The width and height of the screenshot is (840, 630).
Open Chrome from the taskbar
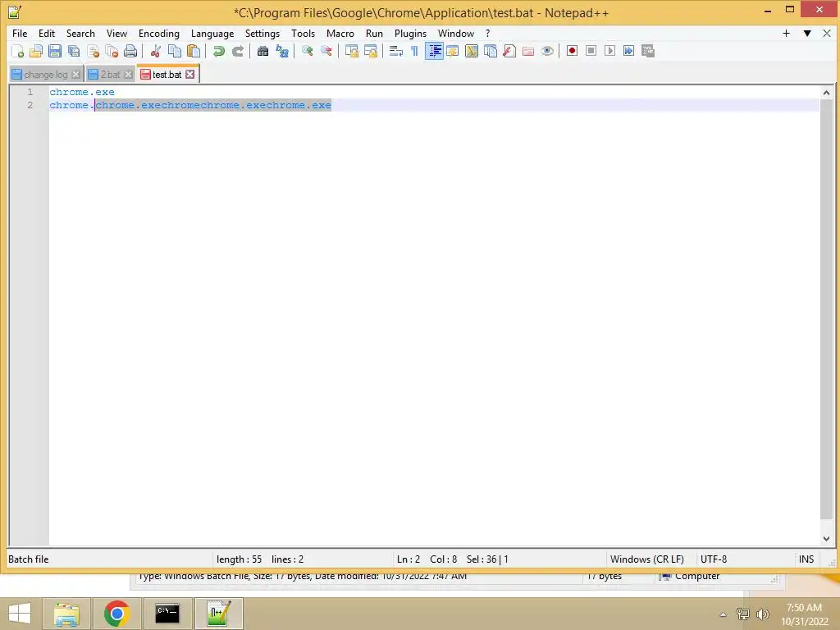[x=116, y=614]
